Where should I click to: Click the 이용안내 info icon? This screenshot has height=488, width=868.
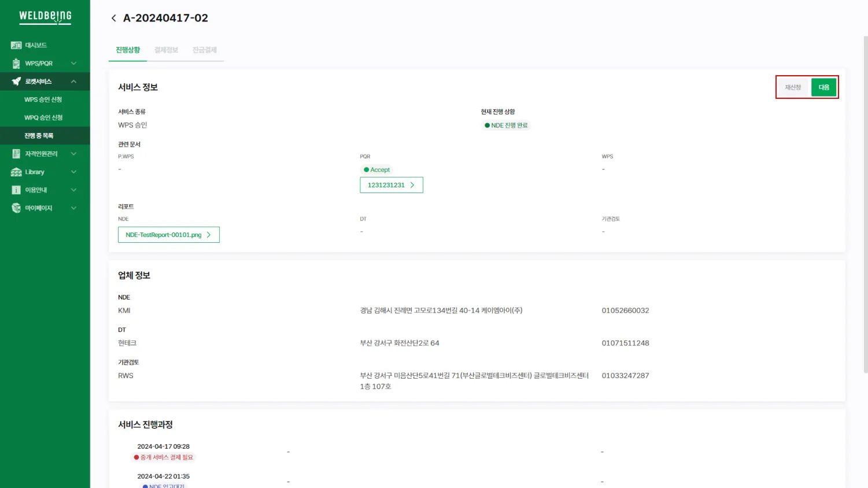[16, 190]
